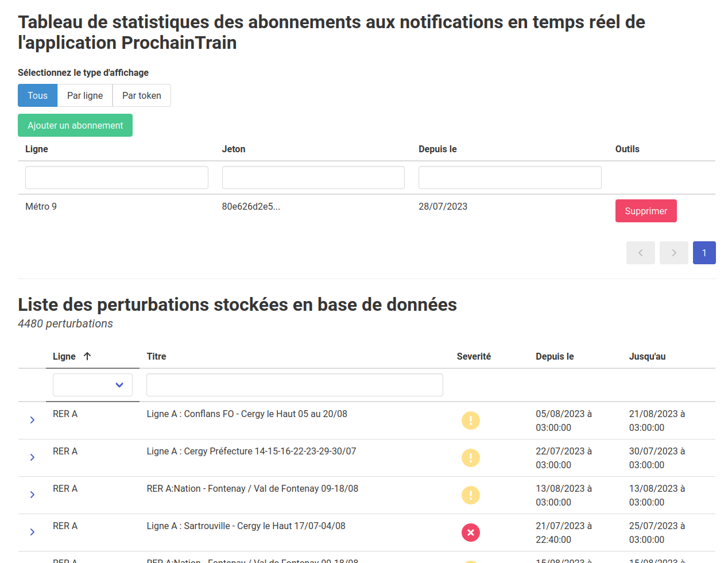This screenshot has width=728, height=563.
Task: Expand the Sartrouville - Cergy le Haut row
Action: click(32, 533)
